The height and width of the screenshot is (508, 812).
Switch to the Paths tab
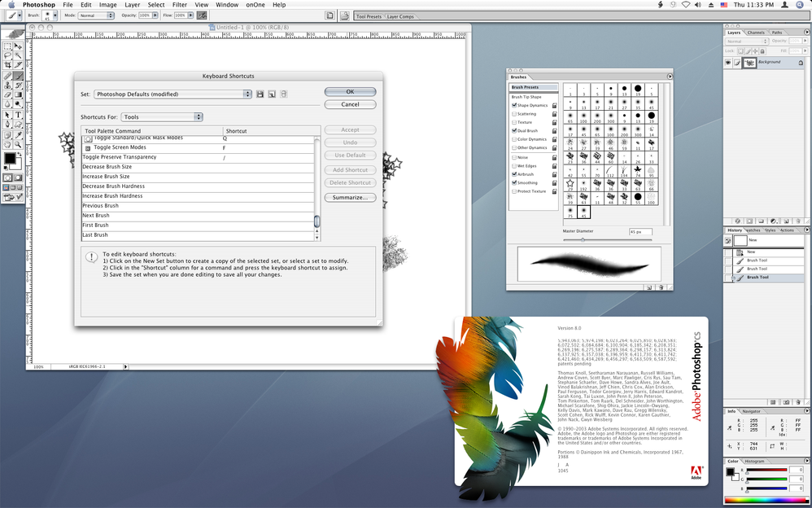777,32
